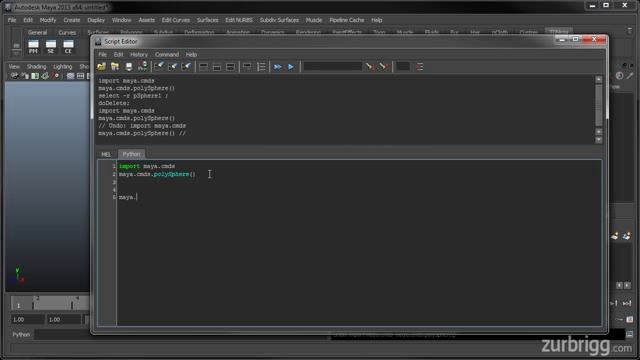The width and height of the screenshot is (640, 360).
Task: Click the go-to-line number field
Action: coord(403,67)
